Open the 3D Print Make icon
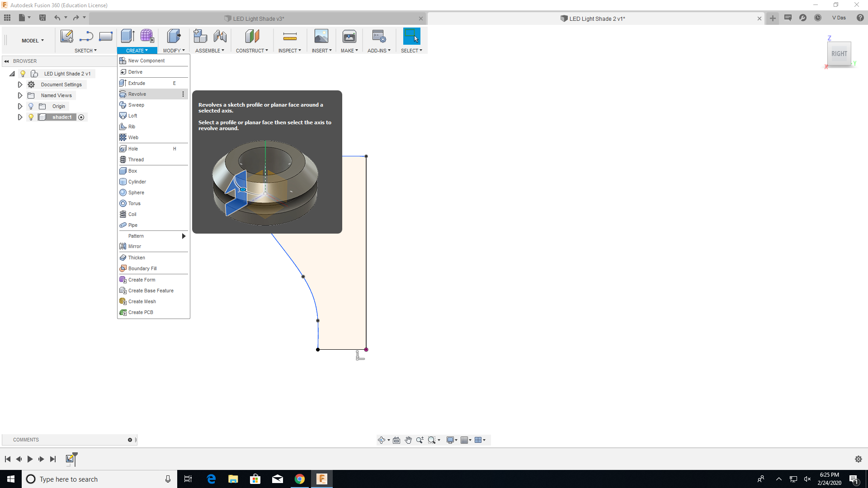 pos(349,36)
